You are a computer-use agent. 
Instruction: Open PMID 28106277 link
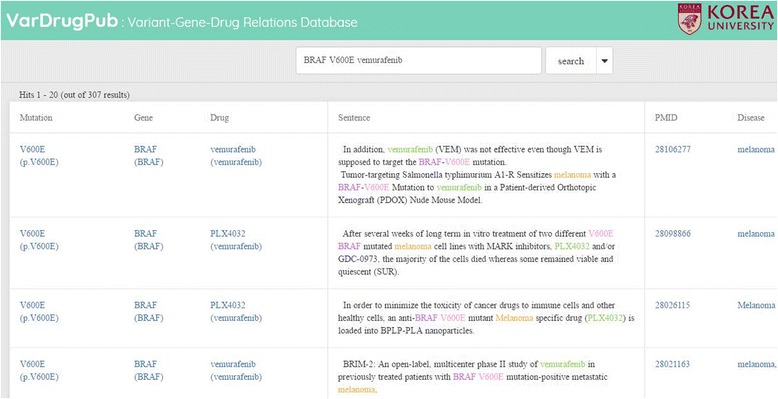pyautogui.click(x=672, y=149)
